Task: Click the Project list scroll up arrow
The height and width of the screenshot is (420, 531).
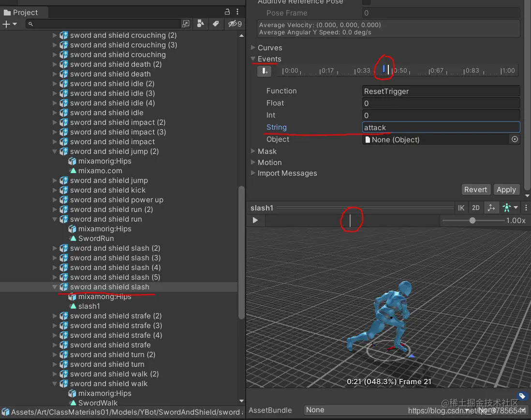Action: click(x=241, y=35)
